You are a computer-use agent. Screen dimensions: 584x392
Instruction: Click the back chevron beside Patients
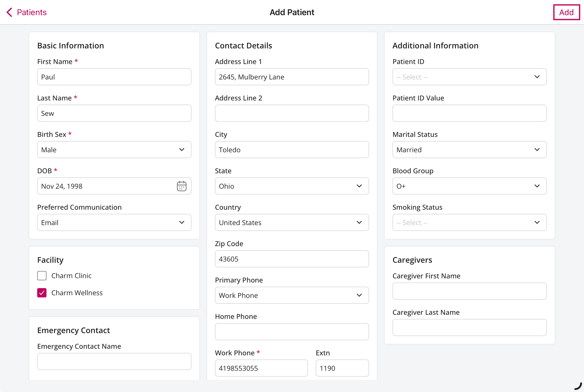coord(9,12)
